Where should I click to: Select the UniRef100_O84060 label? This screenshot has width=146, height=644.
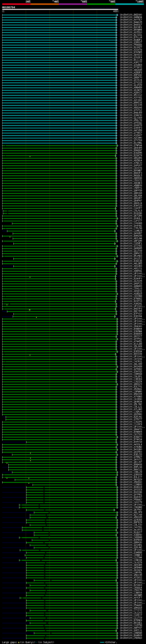(x=131, y=326)
